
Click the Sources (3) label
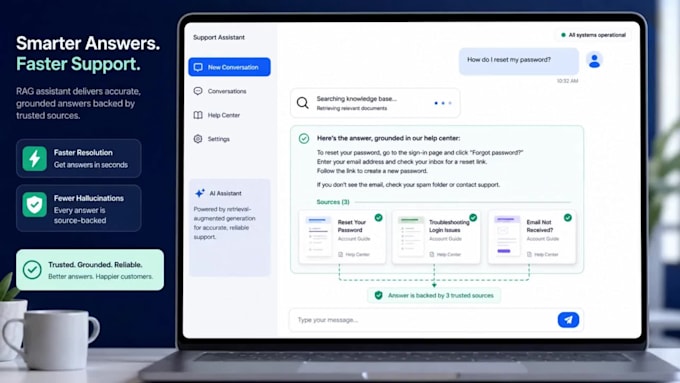coord(333,202)
